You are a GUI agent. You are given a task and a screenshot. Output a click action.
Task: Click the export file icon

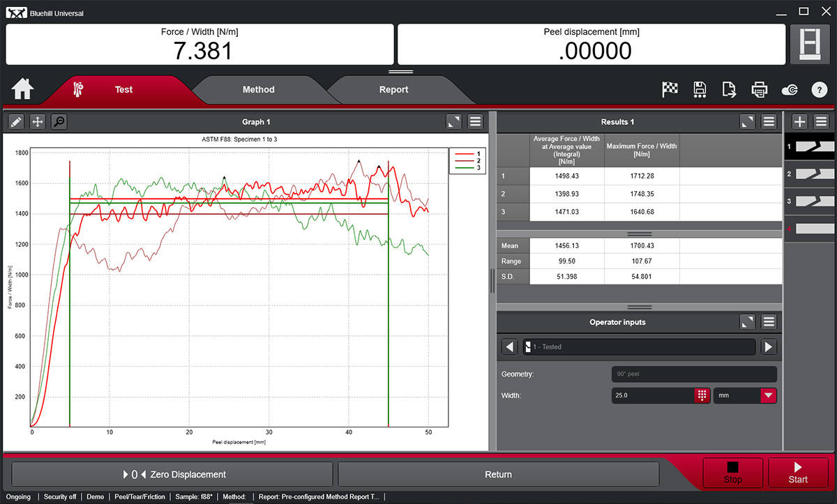(x=729, y=89)
